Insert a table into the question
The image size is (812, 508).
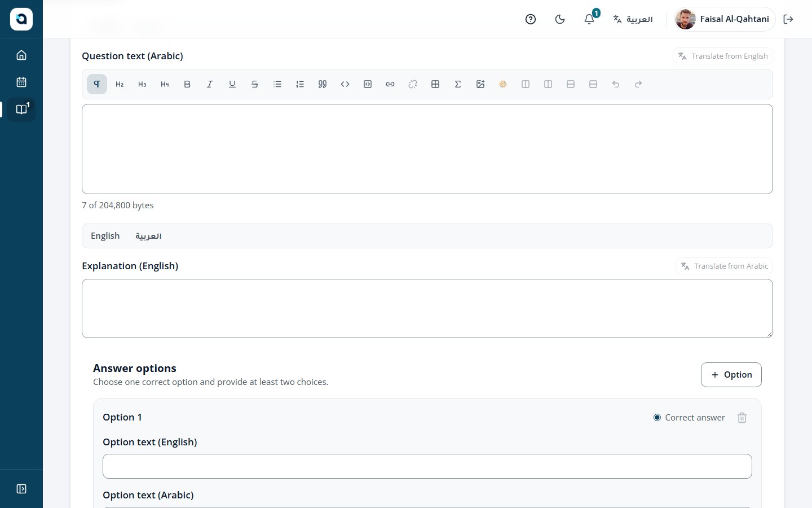[x=435, y=84]
